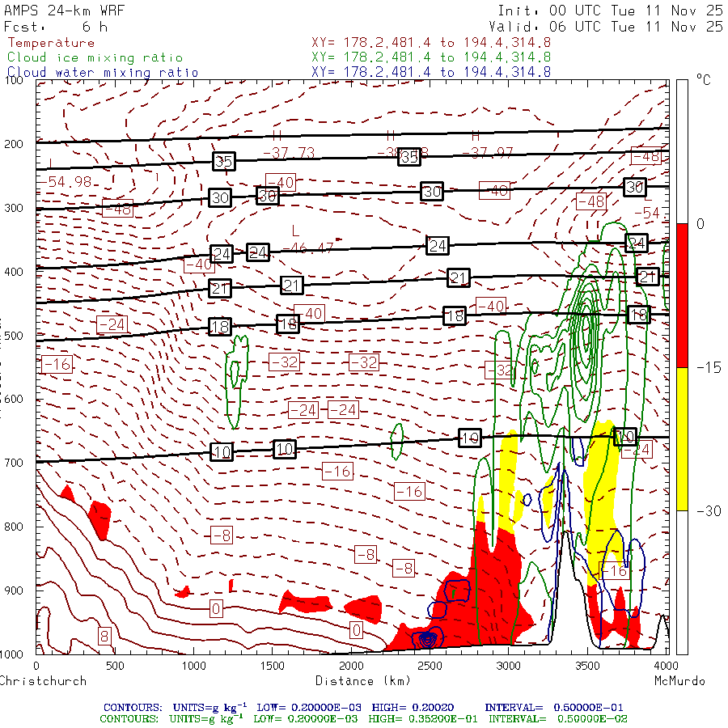Image resolution: width=728 pixels, height=728 pixels.
Task: Click the '0' colorbar tick label
Action: (700, 224)
